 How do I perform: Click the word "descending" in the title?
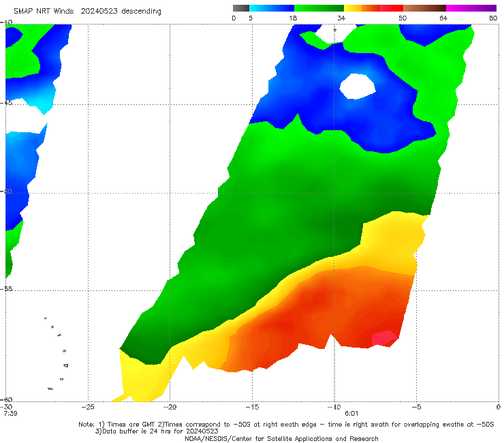[142, 11]
